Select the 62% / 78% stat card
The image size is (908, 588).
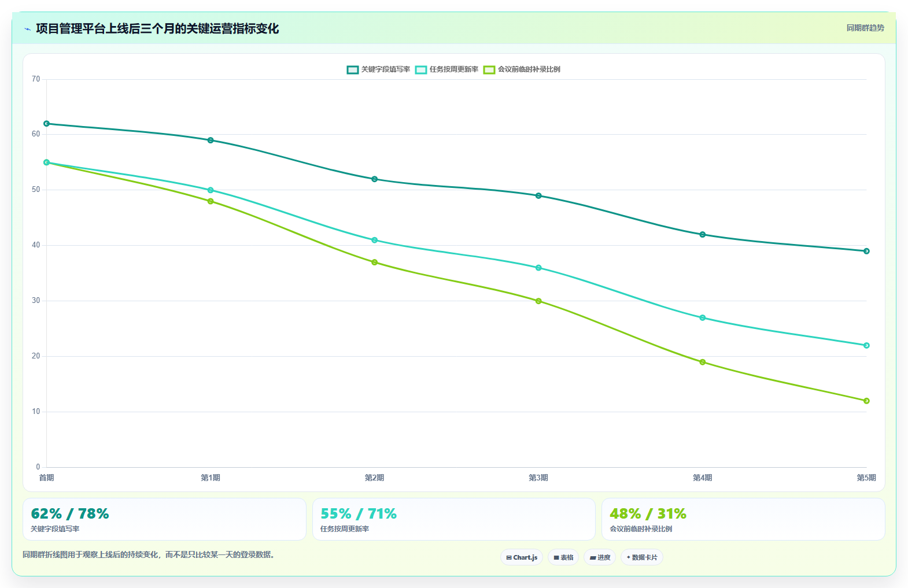tap(164, 519)
